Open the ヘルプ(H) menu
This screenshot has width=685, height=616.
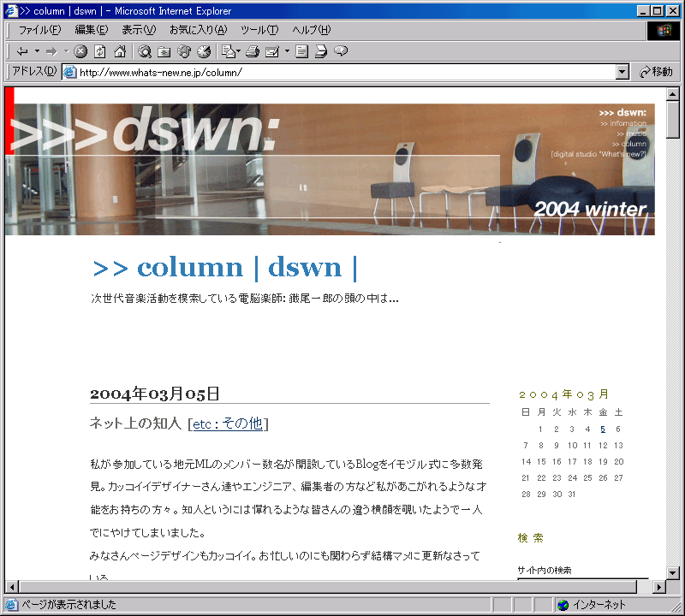click(312, 30)
